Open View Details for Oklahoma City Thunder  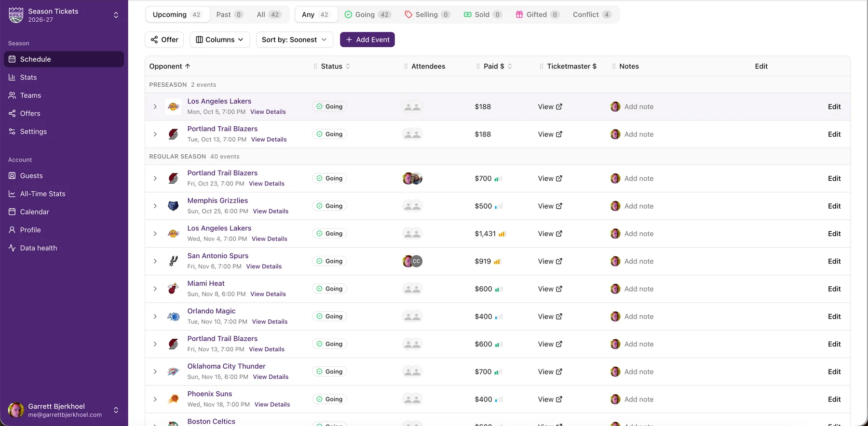click(x=271, y=377)
